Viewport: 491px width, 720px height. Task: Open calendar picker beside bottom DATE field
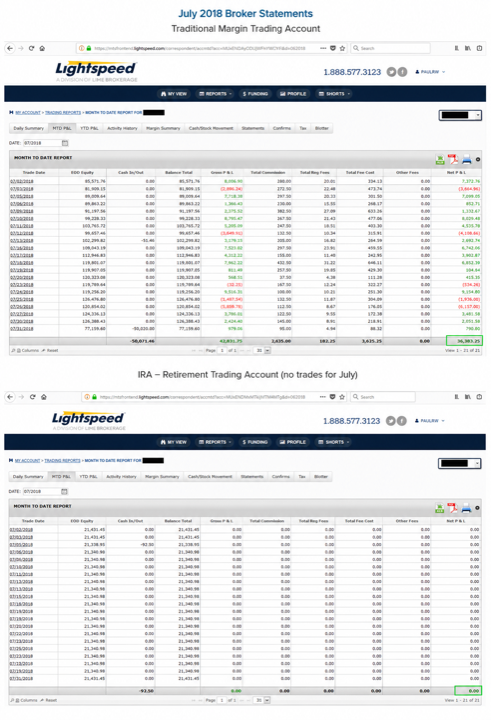(x=64, y=492)
